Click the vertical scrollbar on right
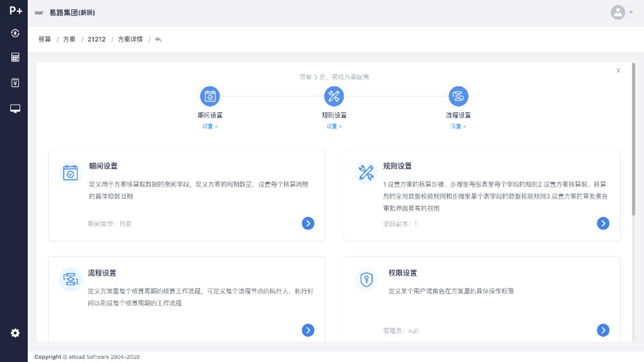This screenshot has height=362, width=644. pyautogui.click(x=633, y=140)
